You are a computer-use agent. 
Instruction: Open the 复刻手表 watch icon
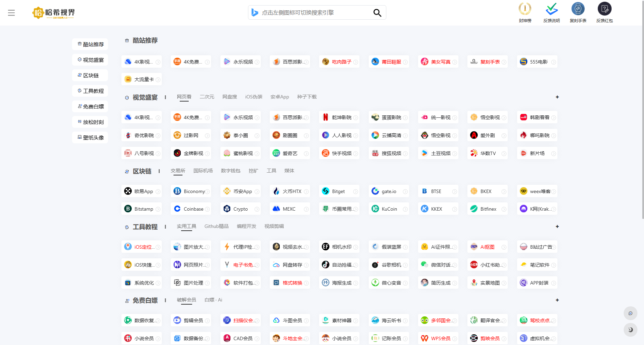click(578, 9)
